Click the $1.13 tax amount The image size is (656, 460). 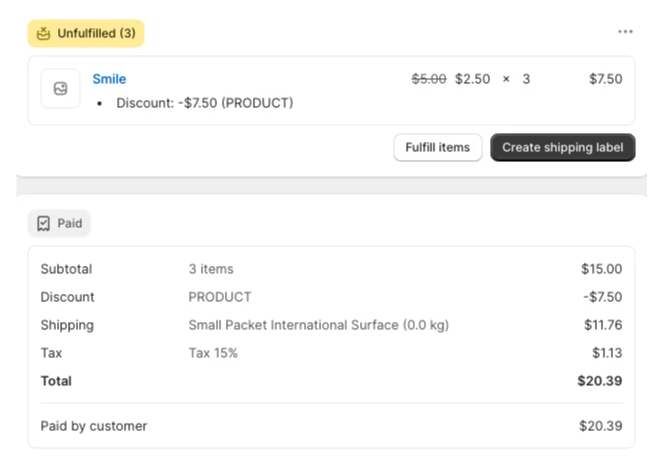[x=607, y=353]
